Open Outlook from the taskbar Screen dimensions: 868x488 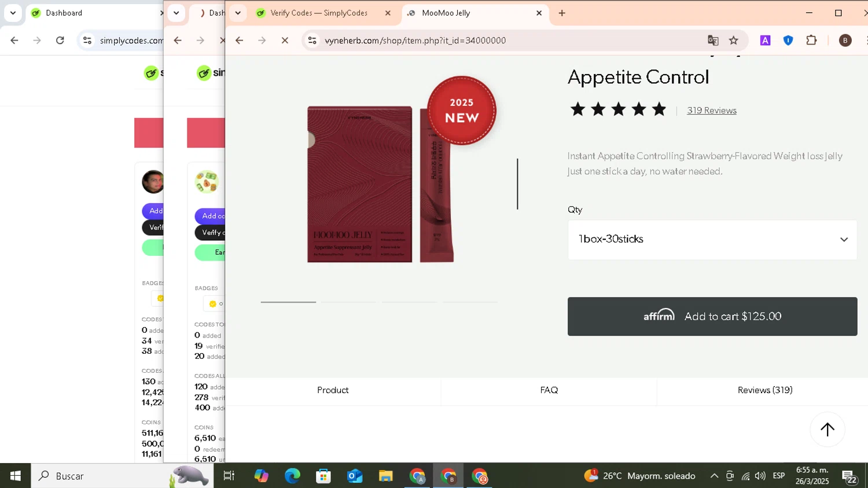click(x=355, y=476)
